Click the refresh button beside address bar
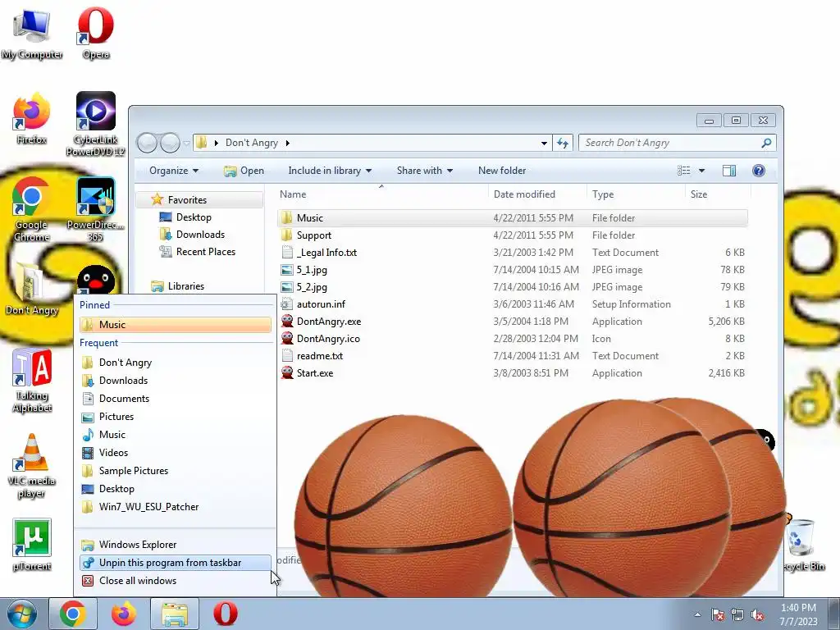 [x=562, y=143]
